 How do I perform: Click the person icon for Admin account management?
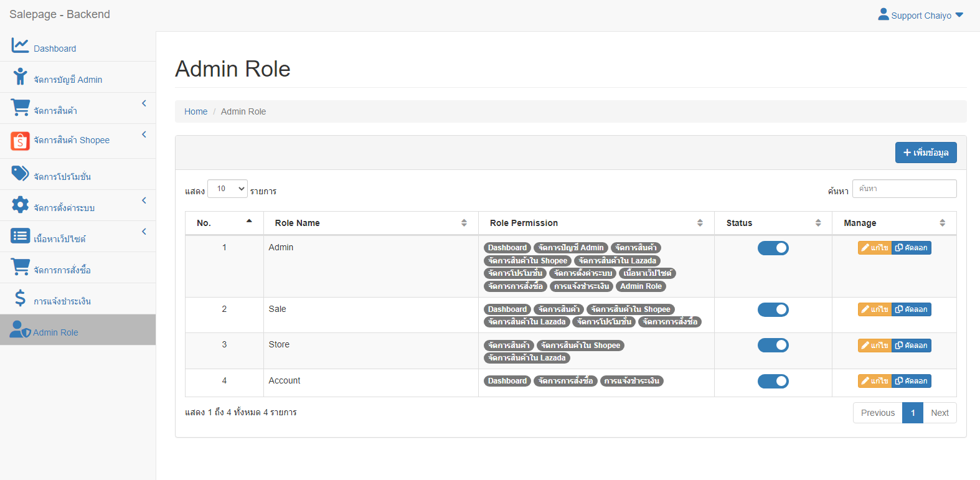(20, 77)
